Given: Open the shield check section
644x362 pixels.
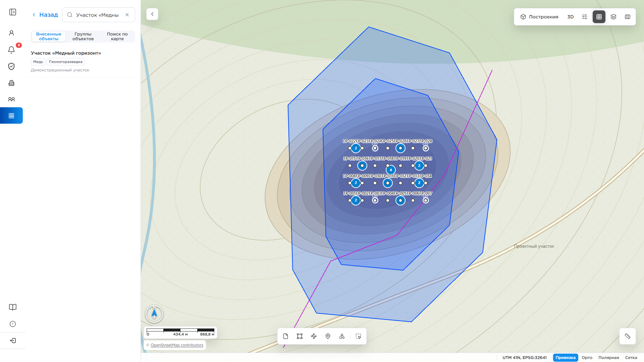Looking at the screenshot, I should tap(11, 66).
